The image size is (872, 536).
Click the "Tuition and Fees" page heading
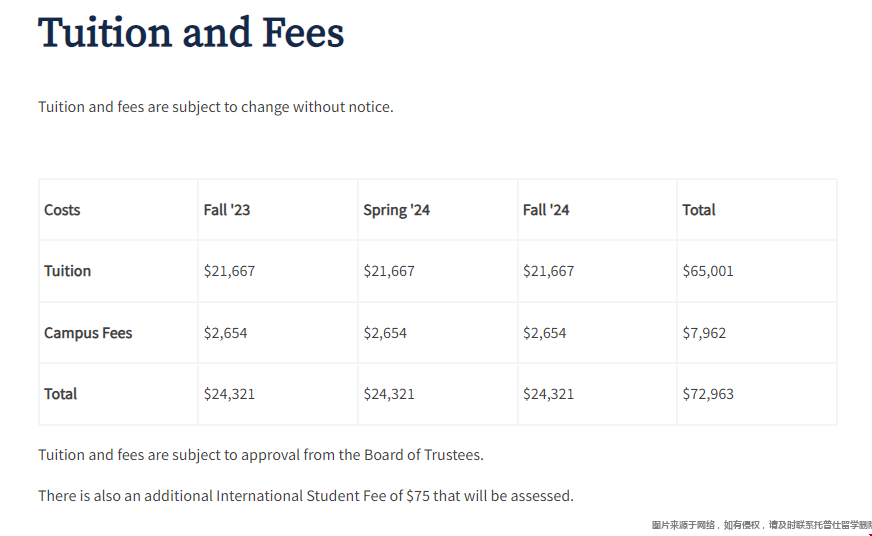point(191,33)
